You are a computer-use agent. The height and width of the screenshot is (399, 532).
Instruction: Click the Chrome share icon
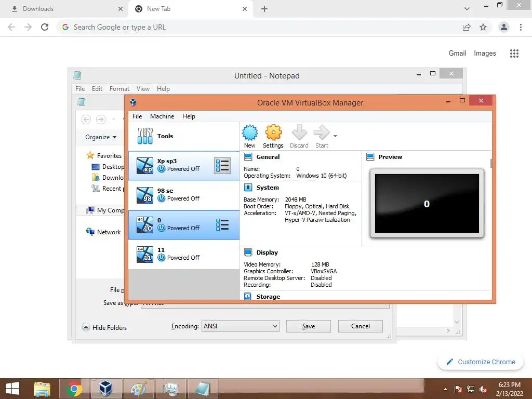click(x=467, y=27)
